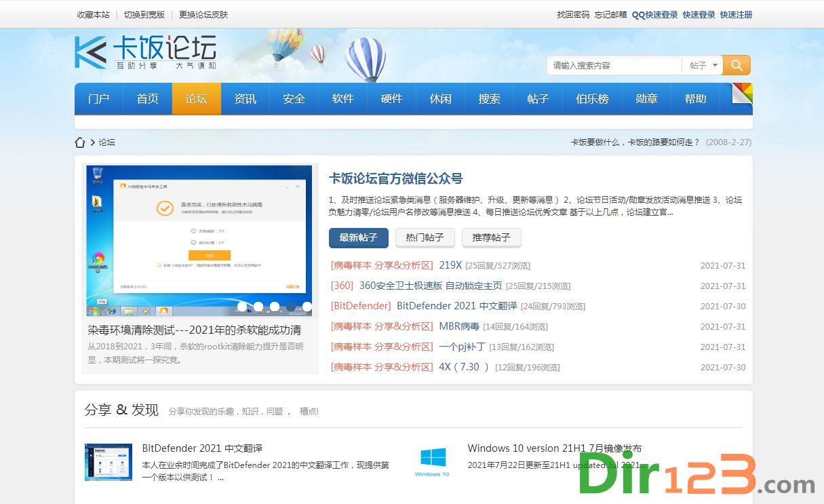
Task: Click the [14回复/164浏览] stats text
Action: coord(515,327)
